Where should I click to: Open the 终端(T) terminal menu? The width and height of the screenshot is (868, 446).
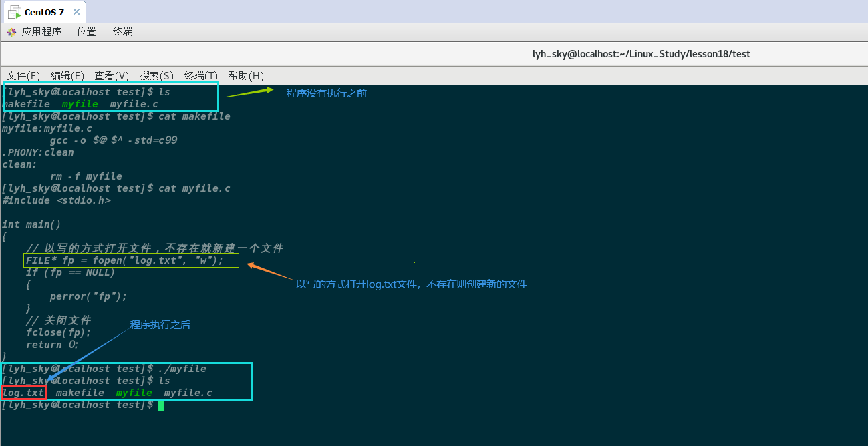201,75
